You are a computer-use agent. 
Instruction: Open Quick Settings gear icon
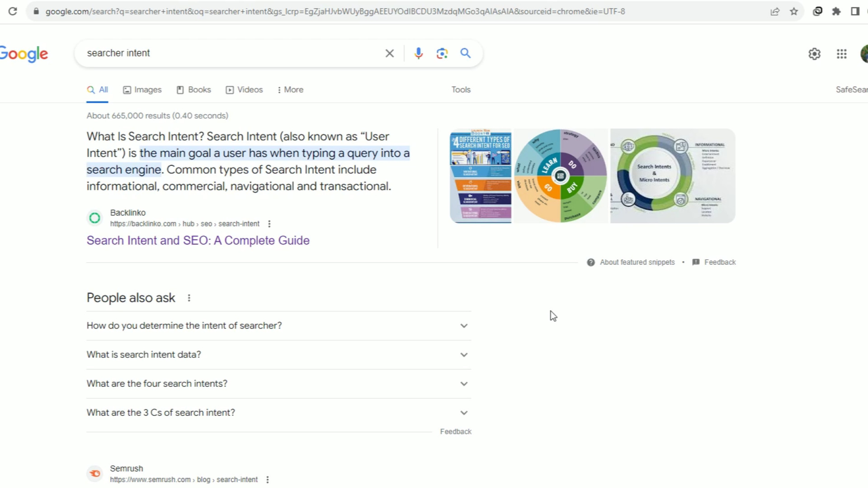815,54
